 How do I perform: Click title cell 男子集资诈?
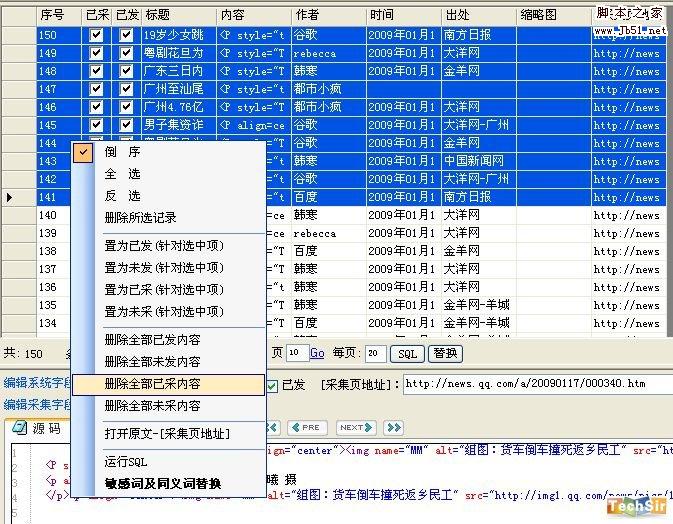179,125
